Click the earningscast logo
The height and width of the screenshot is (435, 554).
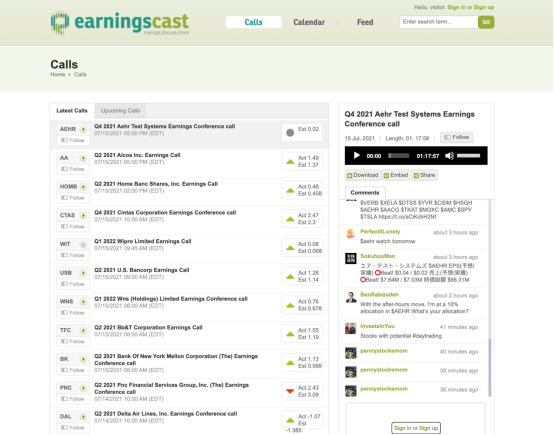[120, 23]
